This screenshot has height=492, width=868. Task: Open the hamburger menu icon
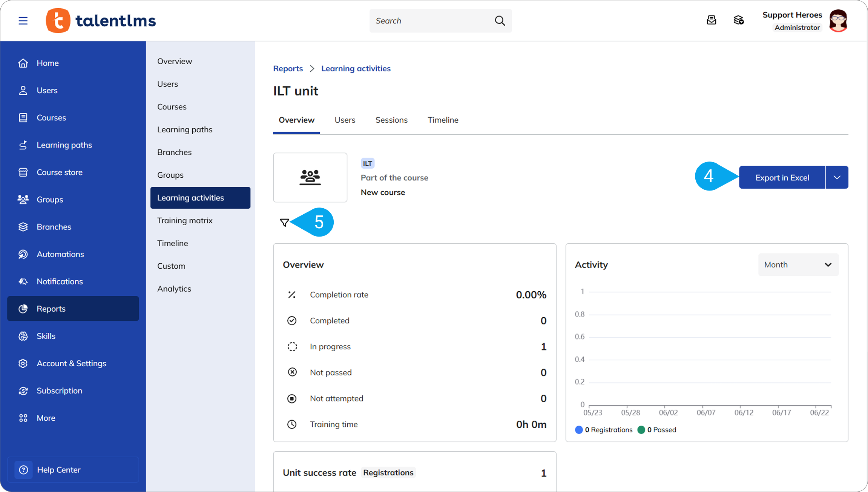(x=23, y=21)
